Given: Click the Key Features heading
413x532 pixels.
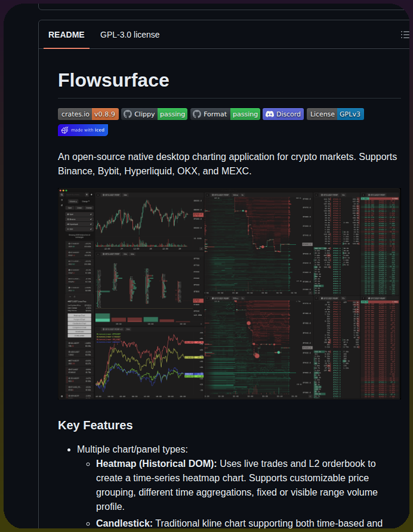Looking at the screenshot, I should click(x=95, y=425).
